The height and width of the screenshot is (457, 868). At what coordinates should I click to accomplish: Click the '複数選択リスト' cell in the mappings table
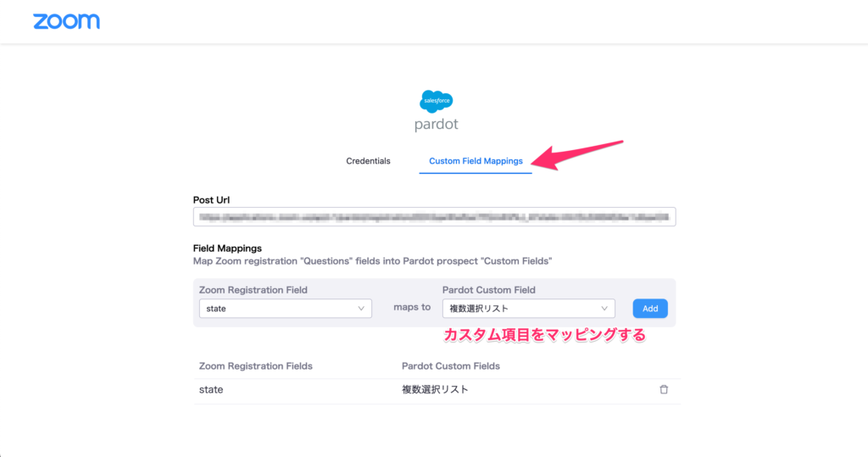click(x=435, y=389)
